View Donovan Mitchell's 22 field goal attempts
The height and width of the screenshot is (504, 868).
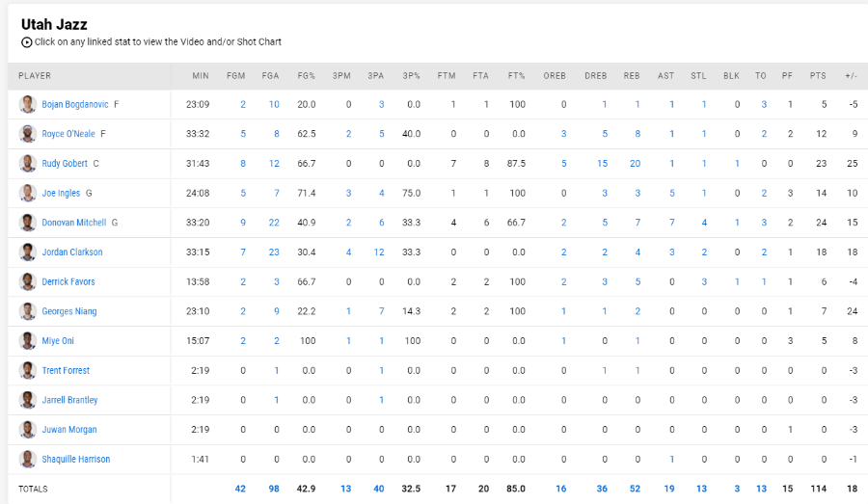tap(274, 223)
